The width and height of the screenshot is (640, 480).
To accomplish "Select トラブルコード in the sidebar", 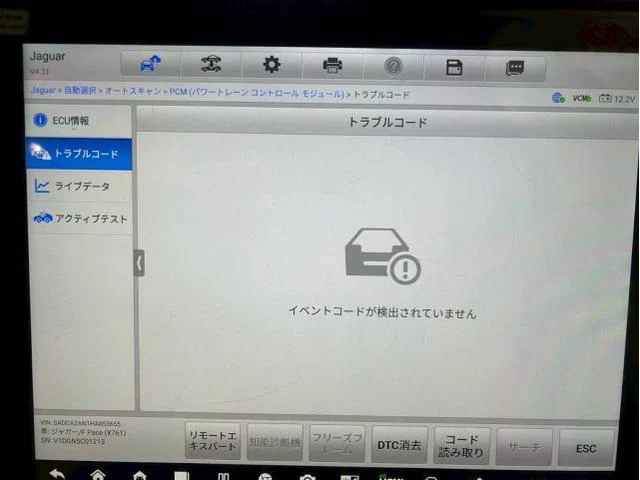I will coord(80,154).
